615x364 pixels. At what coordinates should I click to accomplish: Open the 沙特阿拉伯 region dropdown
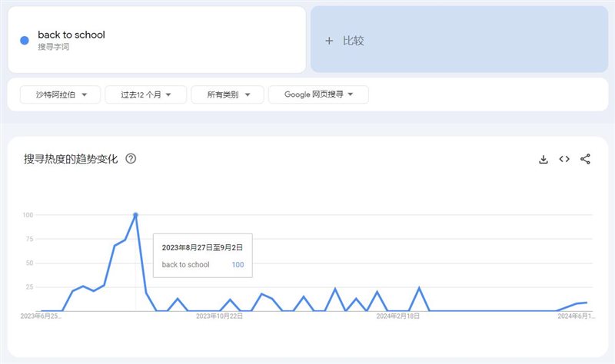pyautogui.click(x=61, y=94)
